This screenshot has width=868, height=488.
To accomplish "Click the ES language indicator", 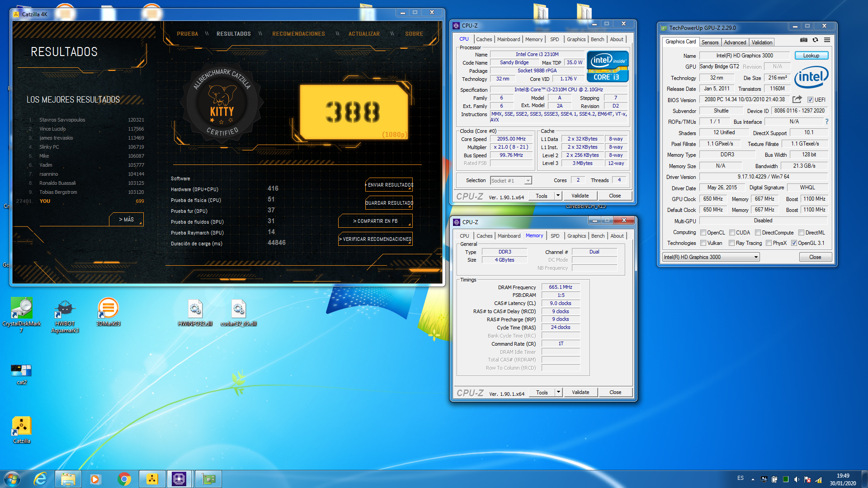I will (x=740, y=478).
